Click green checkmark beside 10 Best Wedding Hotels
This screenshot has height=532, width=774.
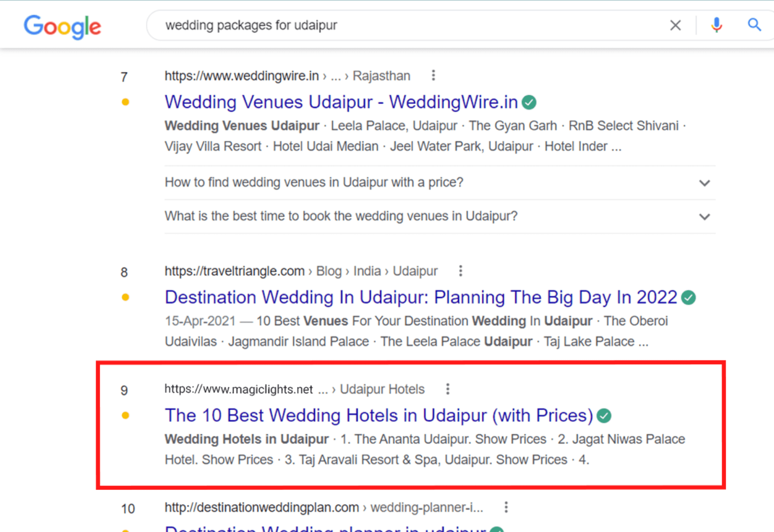point(604,416)
